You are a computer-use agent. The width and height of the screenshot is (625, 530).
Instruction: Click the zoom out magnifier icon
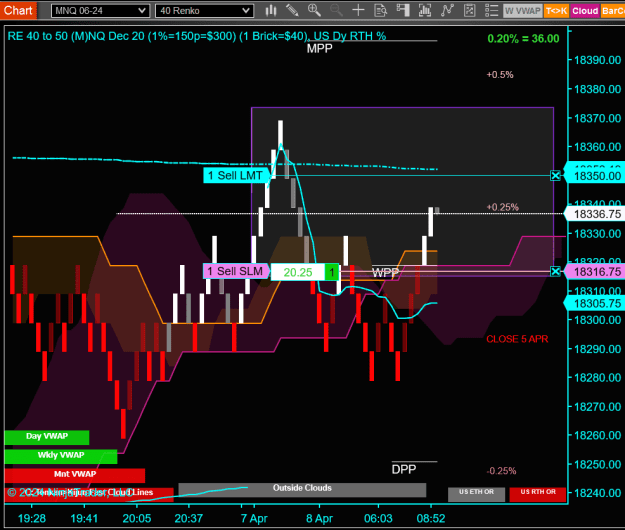[x=336, y=11]
